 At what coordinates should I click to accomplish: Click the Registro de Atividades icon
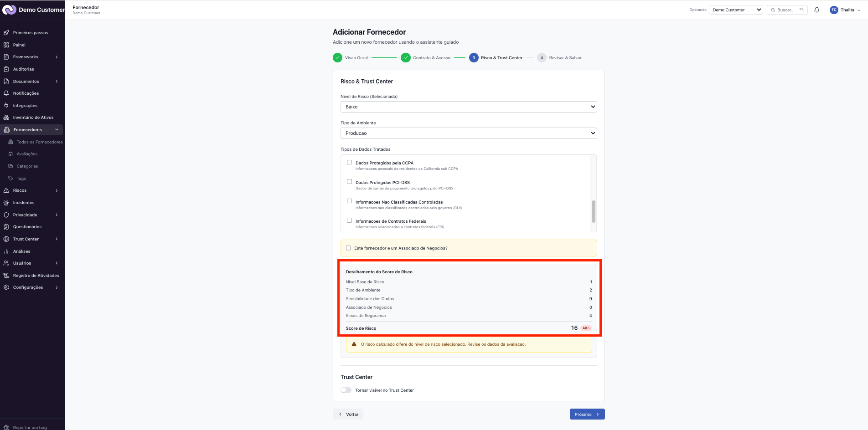6,276
